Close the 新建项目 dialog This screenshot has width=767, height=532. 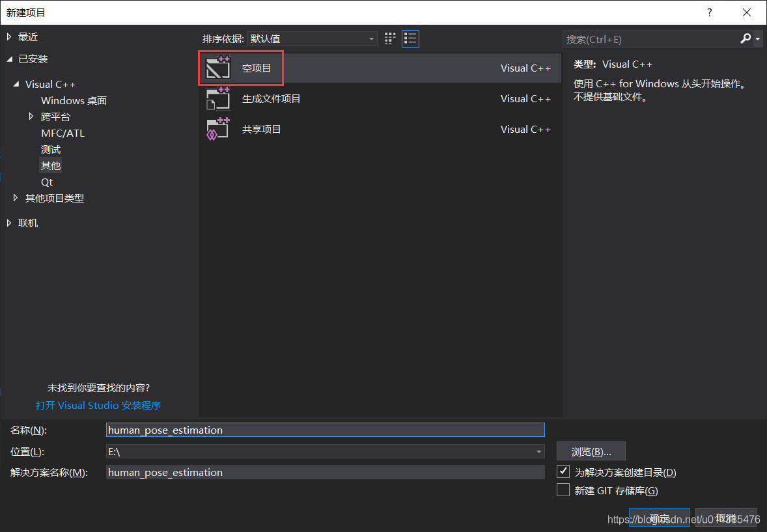[x=746, y=12]
